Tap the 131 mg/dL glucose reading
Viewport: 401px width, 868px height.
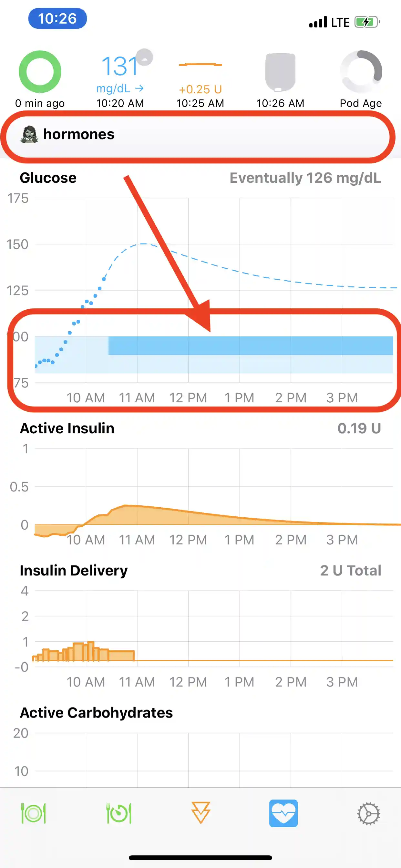[120, 66]
